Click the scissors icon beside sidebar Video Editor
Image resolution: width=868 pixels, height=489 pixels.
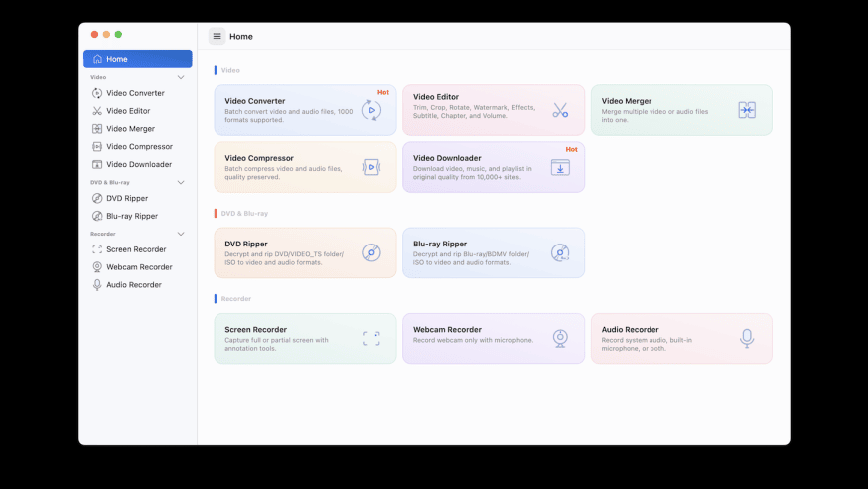click(x=97, y=111)
